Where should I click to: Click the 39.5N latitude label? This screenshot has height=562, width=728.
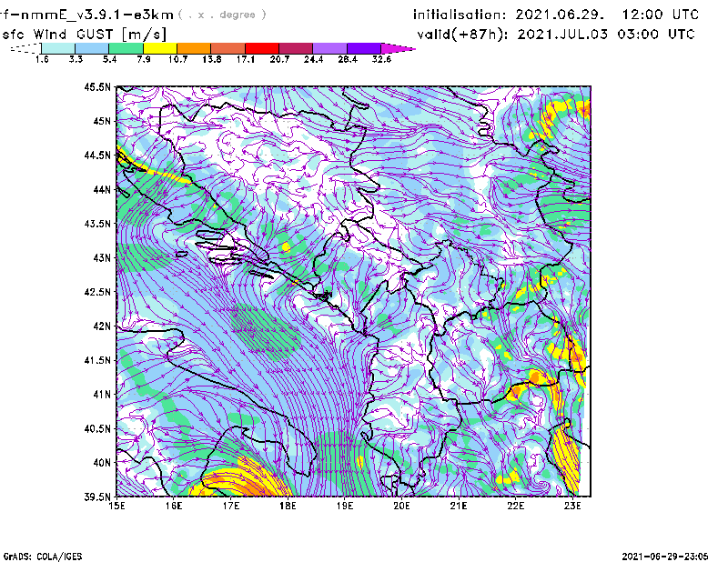click(x=97, y=497)
